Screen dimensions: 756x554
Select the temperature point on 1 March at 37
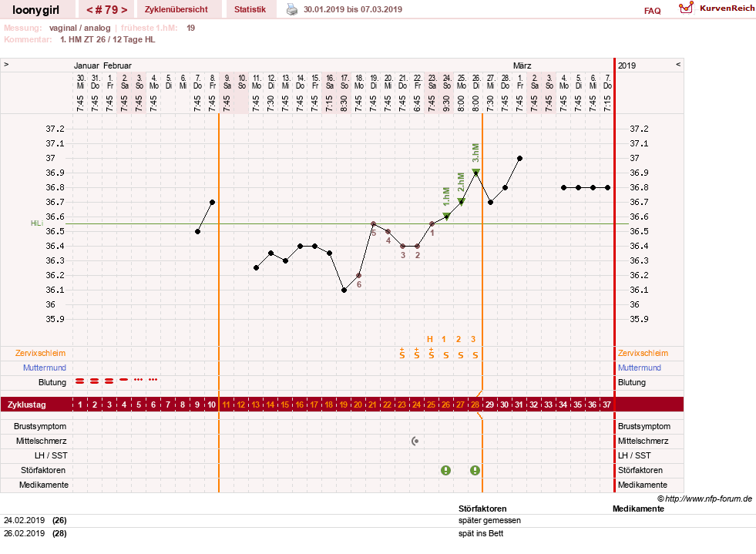pos(519,158)
